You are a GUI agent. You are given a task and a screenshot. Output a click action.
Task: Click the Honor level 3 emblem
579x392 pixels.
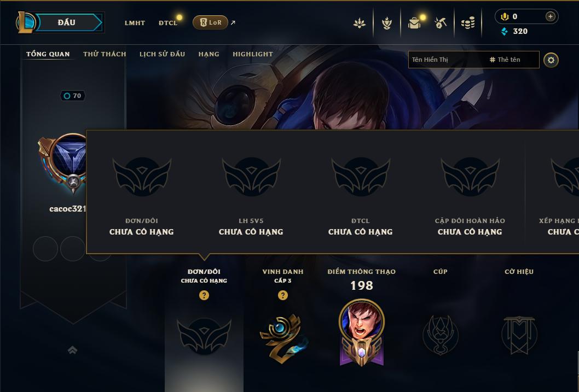click(x=283, y=338)
